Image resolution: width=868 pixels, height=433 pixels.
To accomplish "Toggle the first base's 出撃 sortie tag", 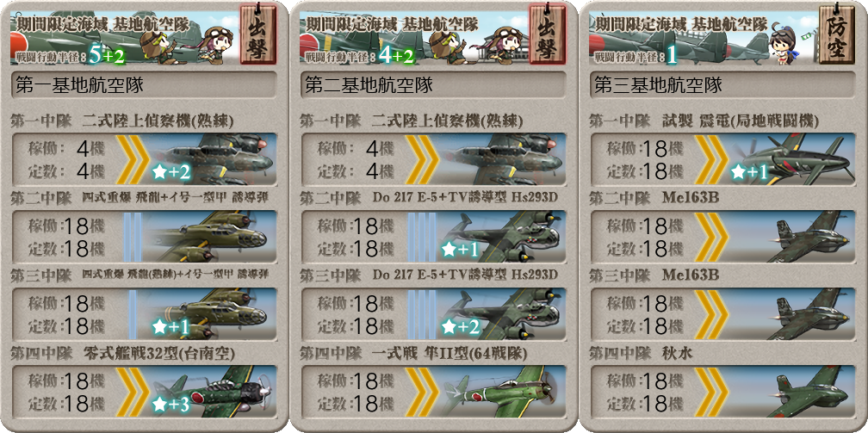I will point(258,34).
